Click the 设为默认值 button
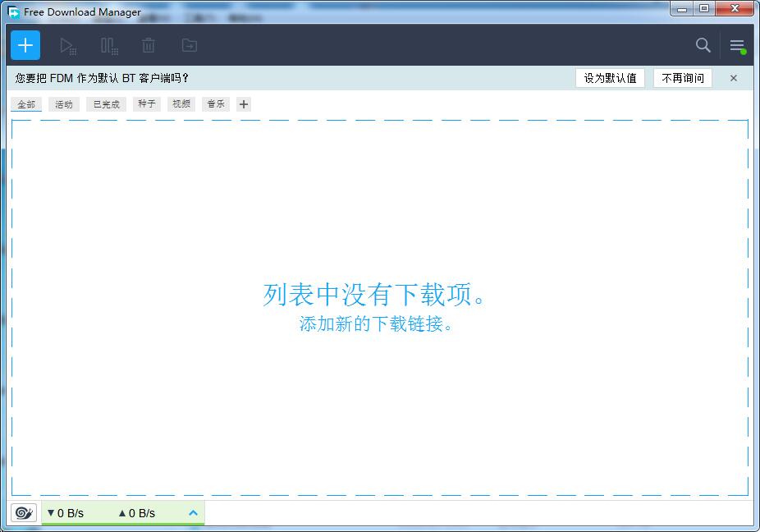The image size is (760, 532). [610, 78]
